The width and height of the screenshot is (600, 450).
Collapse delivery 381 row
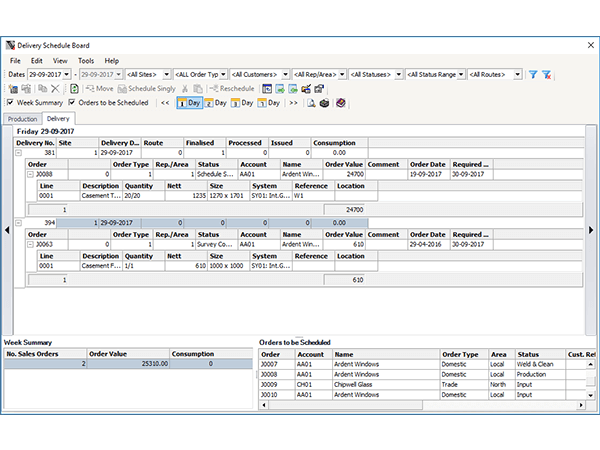20,153
